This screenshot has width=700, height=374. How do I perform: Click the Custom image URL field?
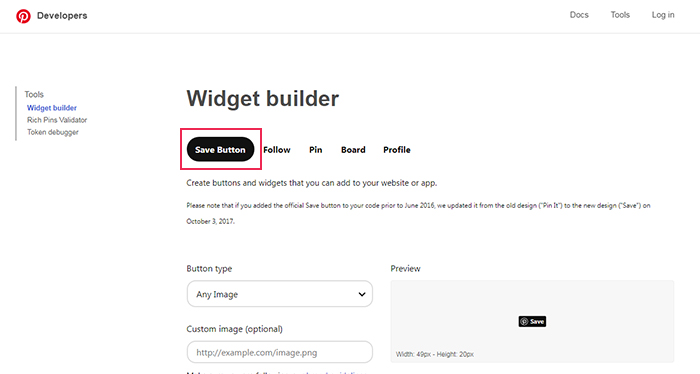[x=280, y=352]
